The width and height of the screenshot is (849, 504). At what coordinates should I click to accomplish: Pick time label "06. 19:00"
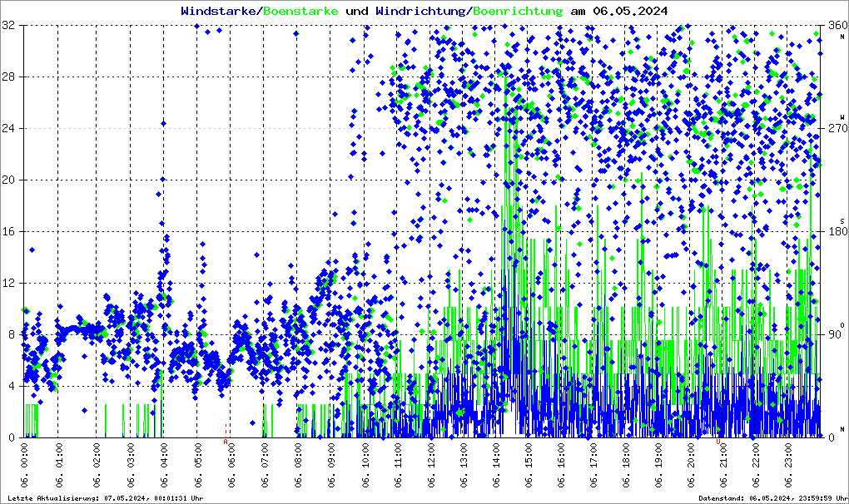(658, 465)
